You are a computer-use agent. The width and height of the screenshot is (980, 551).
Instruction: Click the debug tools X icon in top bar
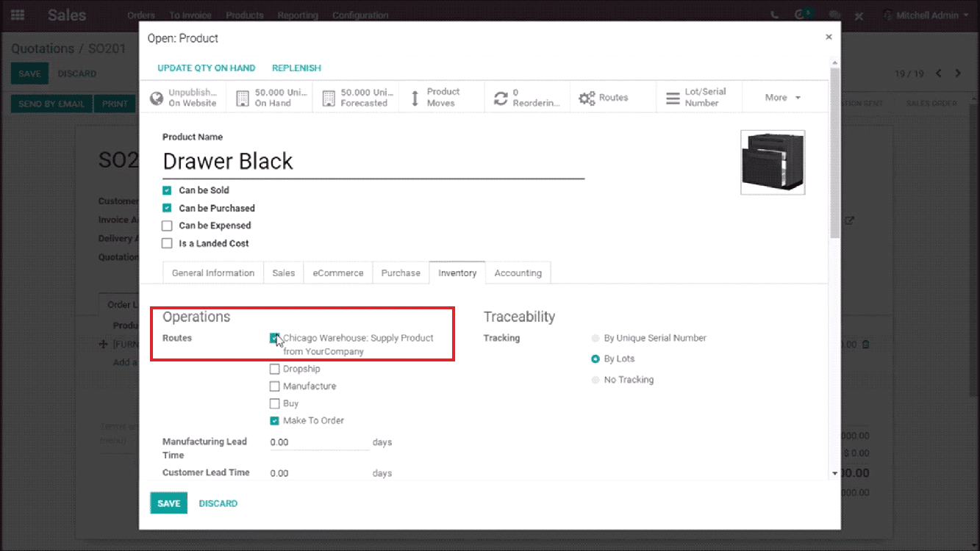[860, 15]
